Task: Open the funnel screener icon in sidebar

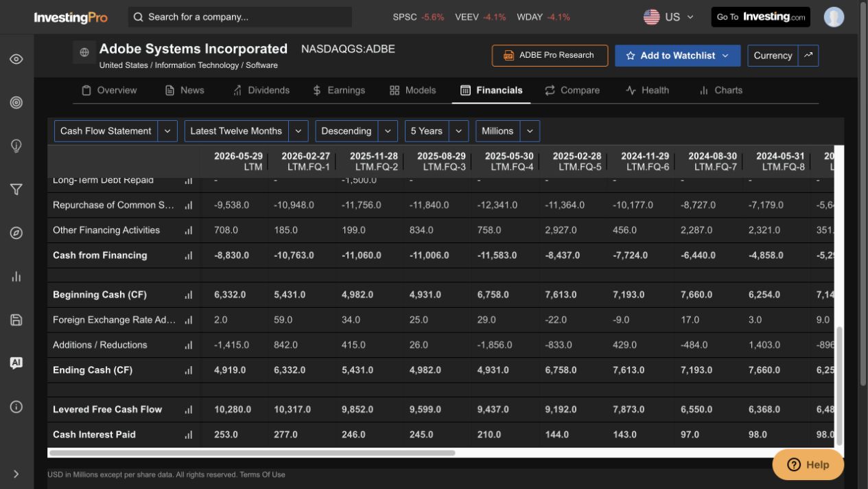Action: [x=16, y=190]
